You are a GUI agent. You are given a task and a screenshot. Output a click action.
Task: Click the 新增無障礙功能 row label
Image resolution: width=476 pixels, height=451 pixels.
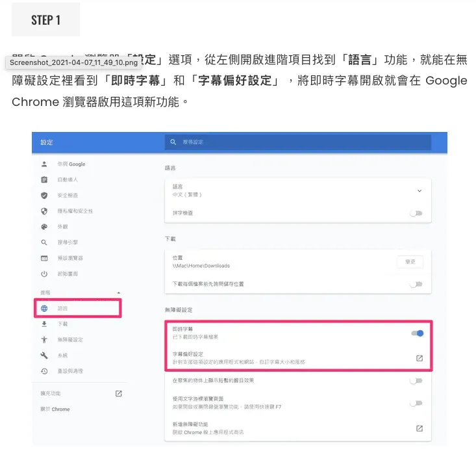coord(190,424)
